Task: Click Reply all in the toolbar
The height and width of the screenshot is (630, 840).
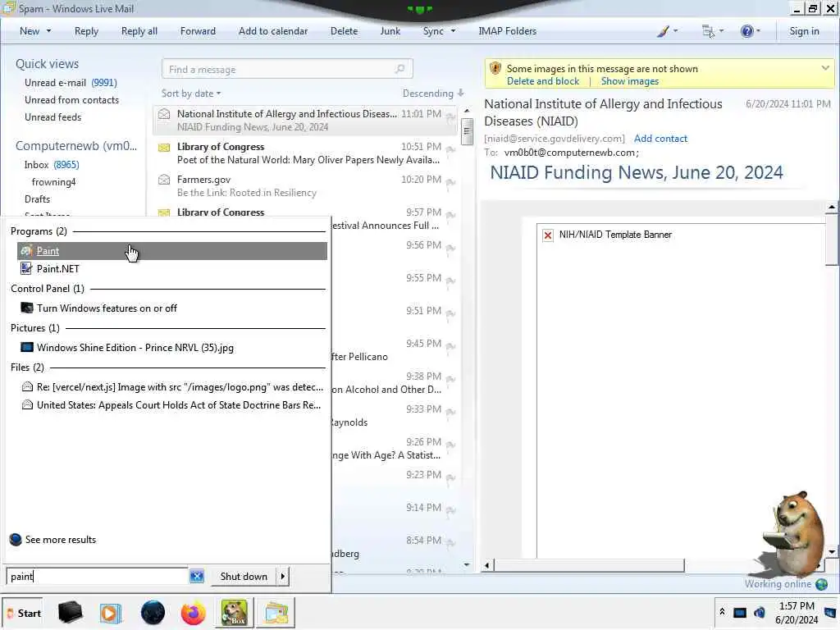Action: click(139, 31)
